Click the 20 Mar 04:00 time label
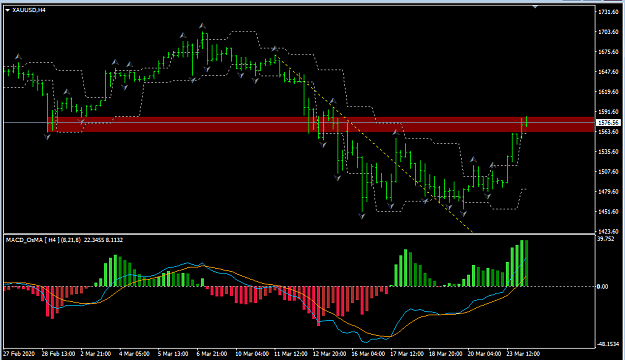 click(484, 354)
